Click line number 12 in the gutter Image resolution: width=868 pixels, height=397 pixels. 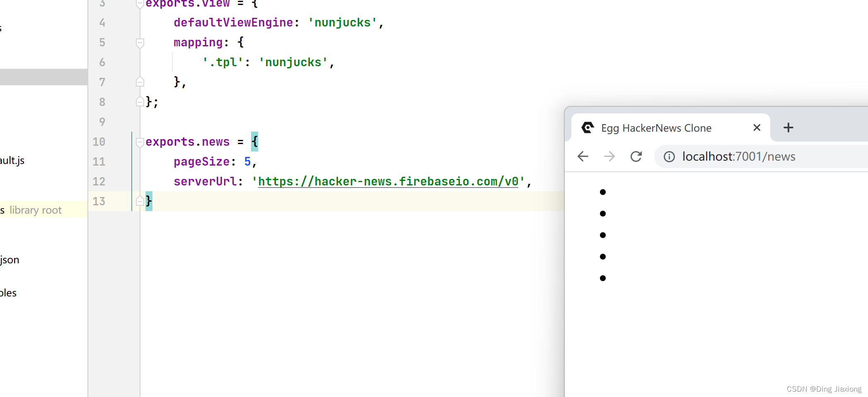pos(99,181)
